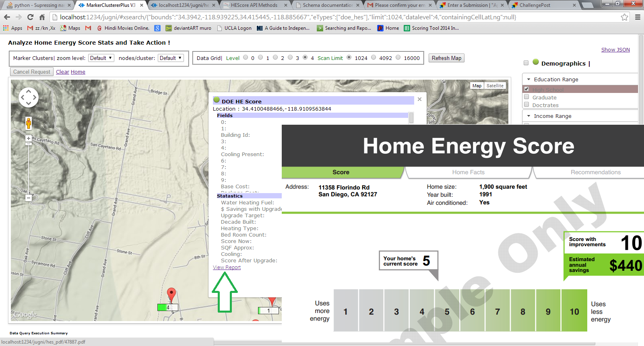Switch to the ChallengePost tab
The height and width of the screenshot is (346, 644).
tap(544, 5)
